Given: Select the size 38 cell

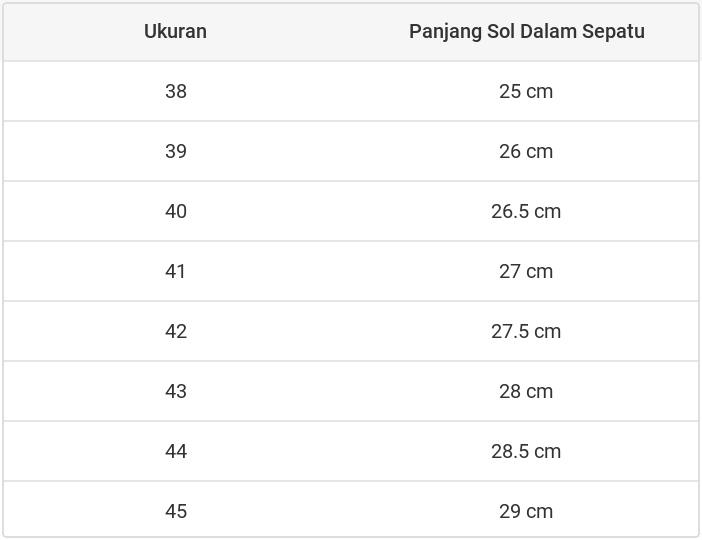Looking at the screenshot, I should pos(176,91).
